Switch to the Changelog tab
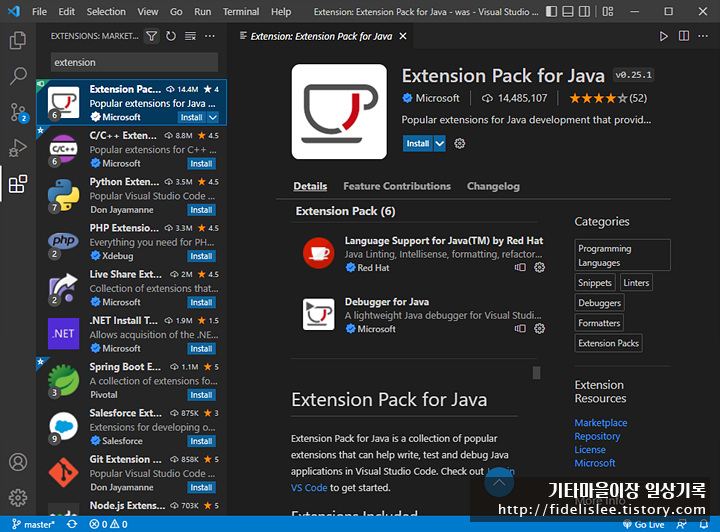720x532 pixels. 493,186
